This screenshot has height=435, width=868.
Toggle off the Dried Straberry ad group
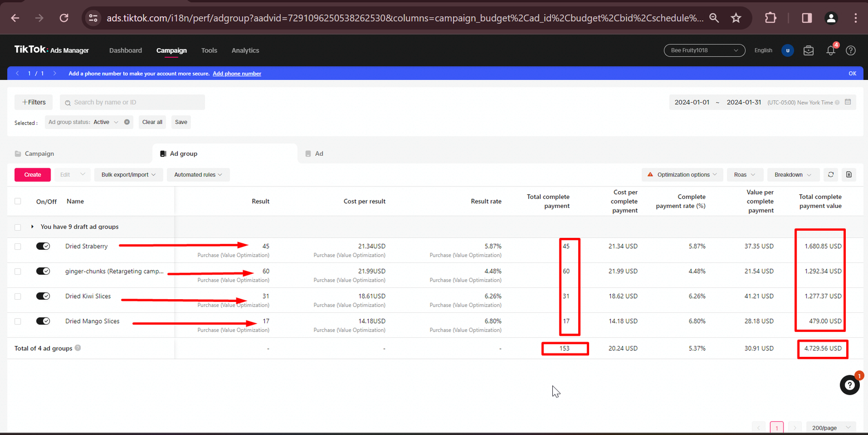pyautogui.click(x=43, y=246)
